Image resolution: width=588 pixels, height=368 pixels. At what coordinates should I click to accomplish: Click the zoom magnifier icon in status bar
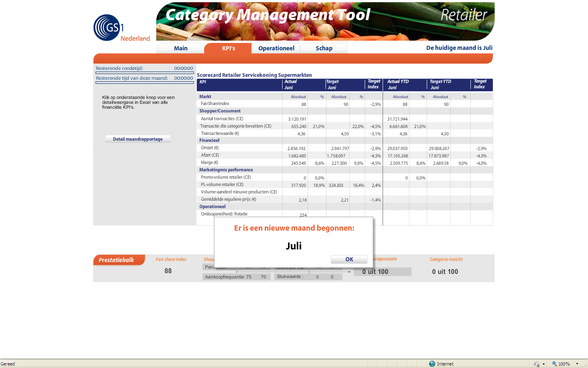(x=554, y=364)
